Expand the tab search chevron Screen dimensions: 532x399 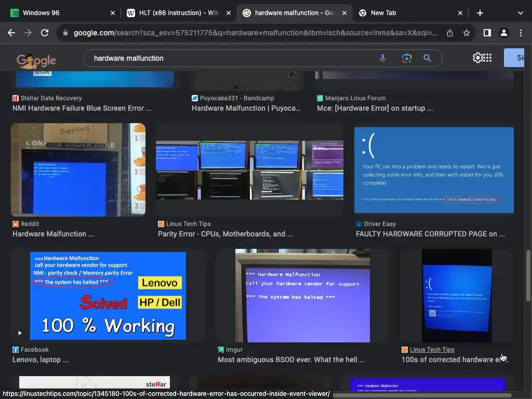pos(520,13)
